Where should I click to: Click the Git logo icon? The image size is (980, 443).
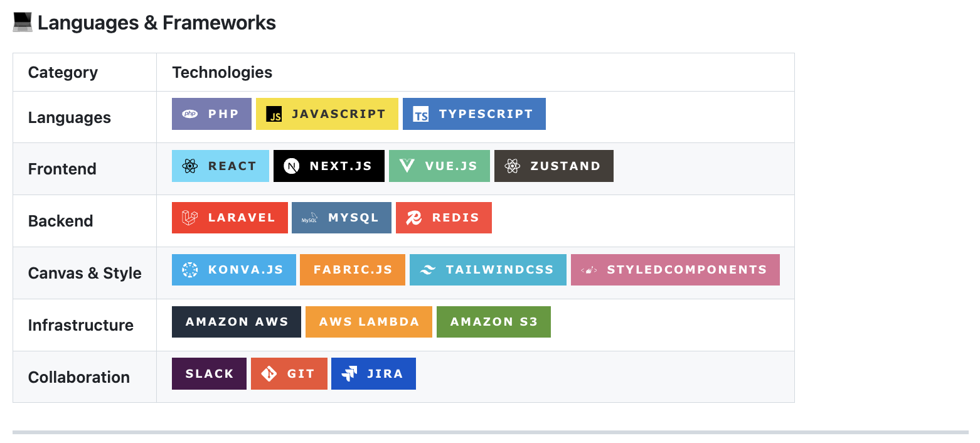(269, 374)
